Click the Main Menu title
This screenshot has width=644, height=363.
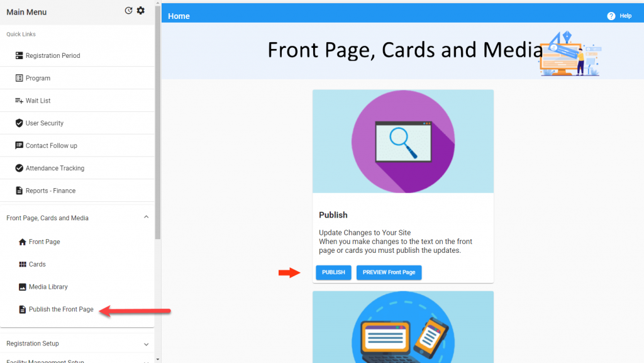tap(26, 12)
